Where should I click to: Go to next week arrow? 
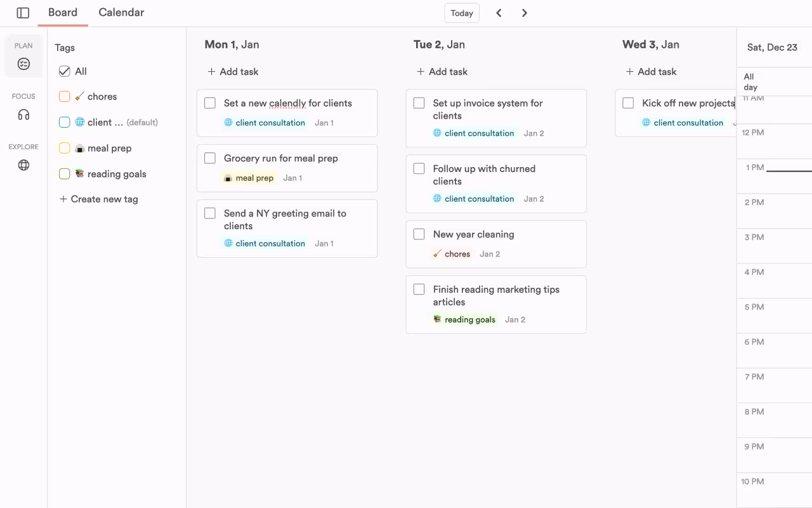[x=524, y=13]
